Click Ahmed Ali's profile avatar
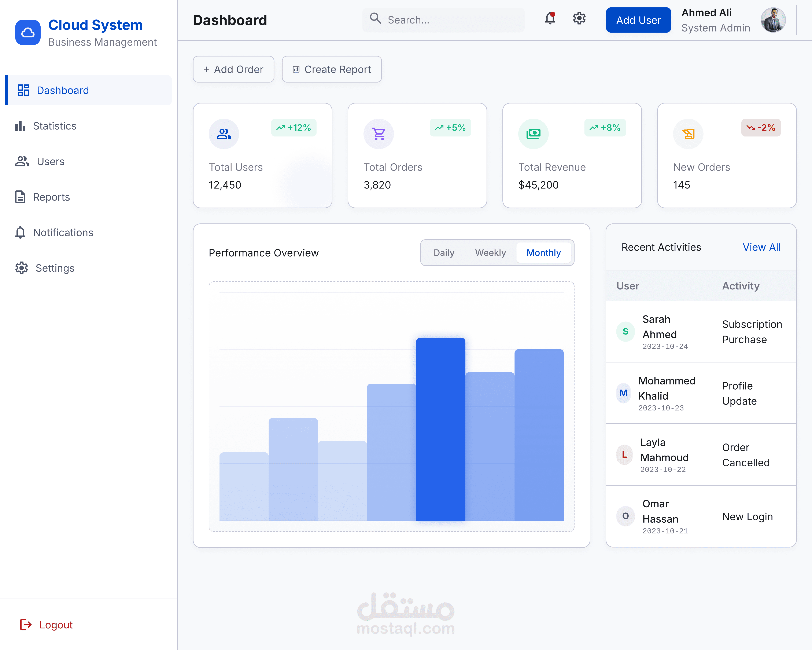Screen dimensions: 812x650 tap(773, 20)
